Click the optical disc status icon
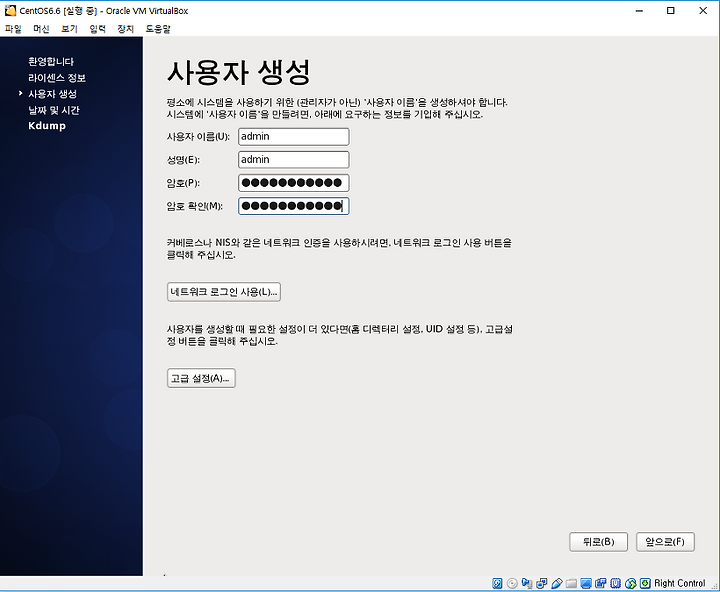 click(x=512, y=583)
